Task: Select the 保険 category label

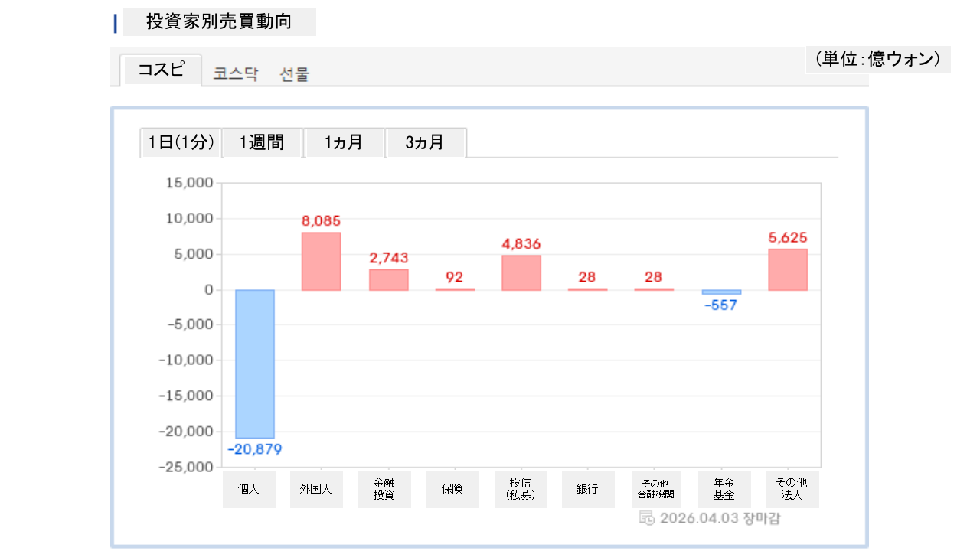Action: 452,489
